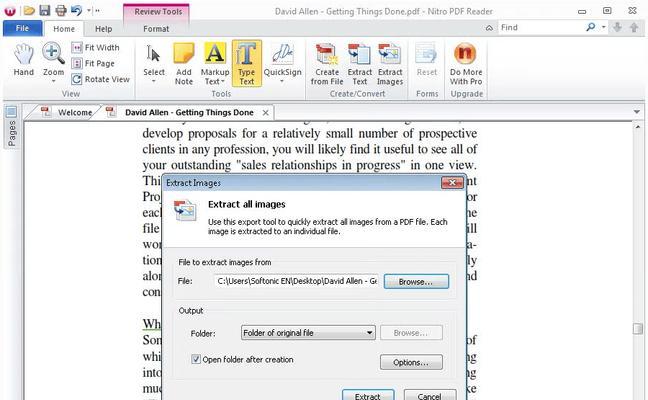The height and width of the screenshot is (400, 648).
Task: Close the Extract Images dialog
Action: pyautogui.click(x=452, y=182)
